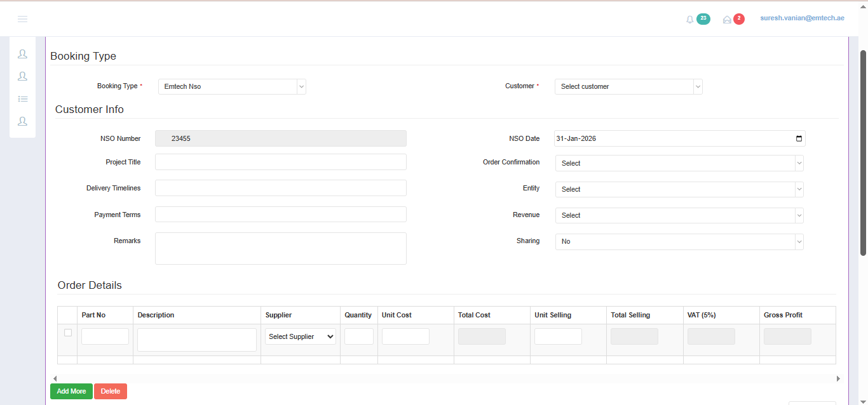Open the Select customer dropdown
The image size is (868, 405).
point(628,86)
